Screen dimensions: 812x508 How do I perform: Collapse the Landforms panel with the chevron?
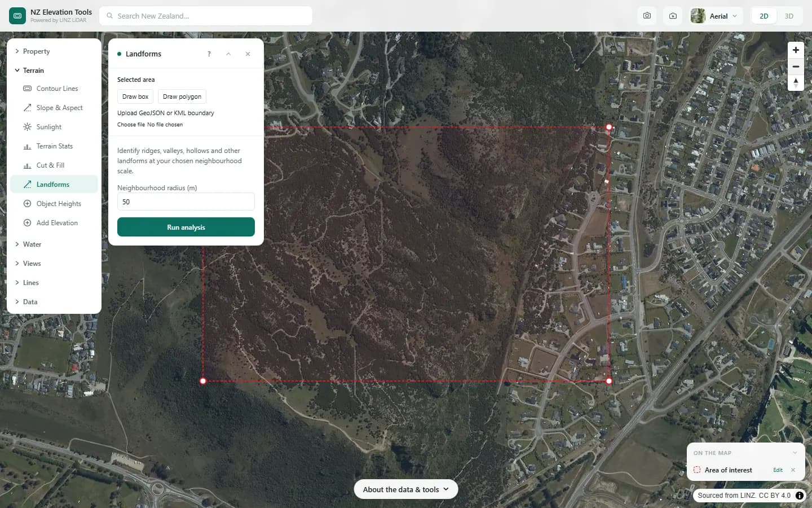tap(228, 54)
